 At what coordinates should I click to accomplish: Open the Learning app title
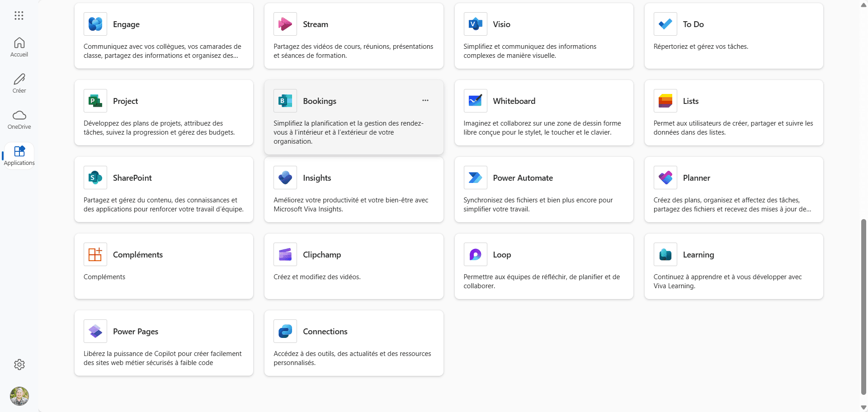click(x=698, y=255)
